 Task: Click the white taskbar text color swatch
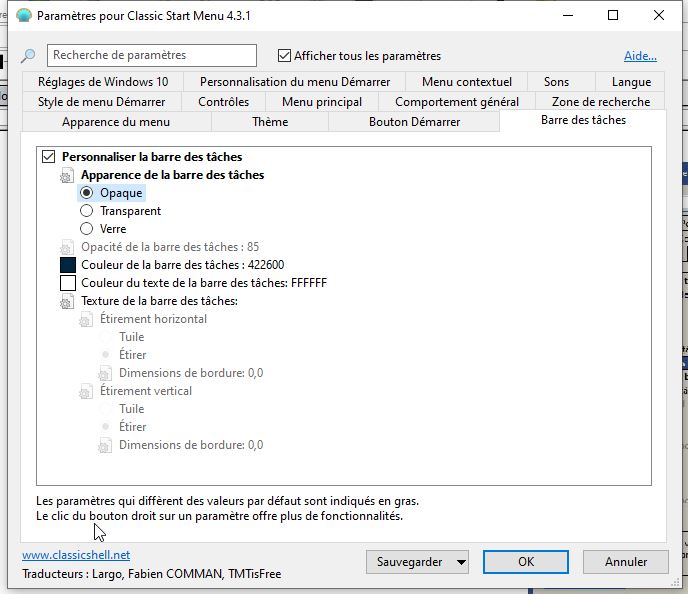tap(68, 283)
